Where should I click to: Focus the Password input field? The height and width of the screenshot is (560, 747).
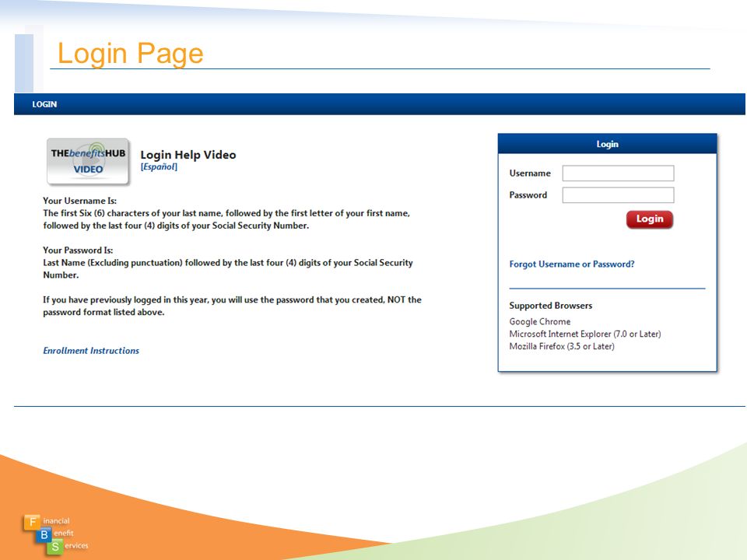click(x=618, y=195)
